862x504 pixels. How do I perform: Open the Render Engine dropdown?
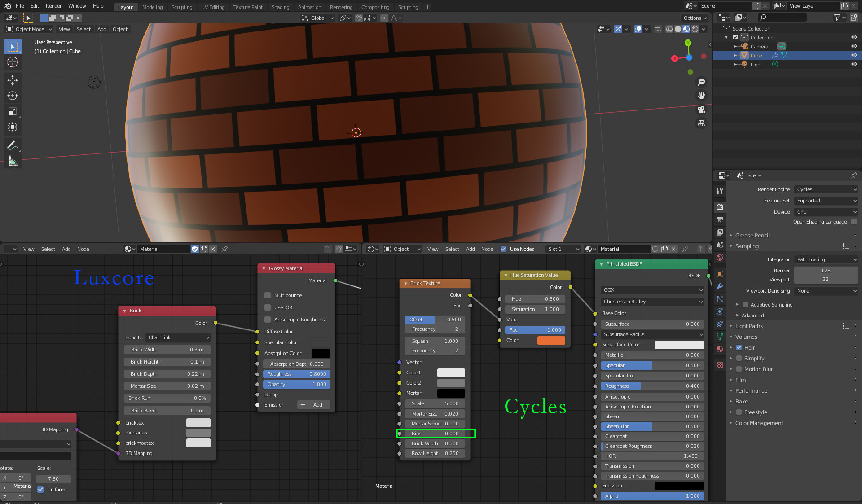pyautogui.click(x=826, y=189)
